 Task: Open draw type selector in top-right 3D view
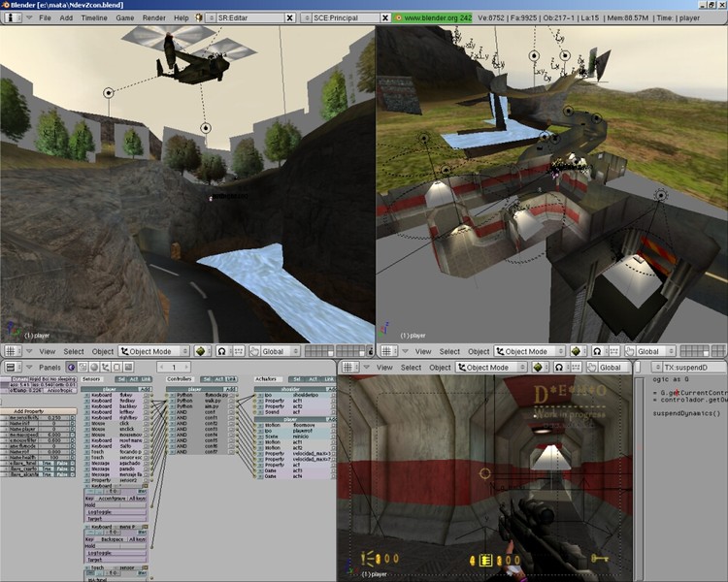578,351
